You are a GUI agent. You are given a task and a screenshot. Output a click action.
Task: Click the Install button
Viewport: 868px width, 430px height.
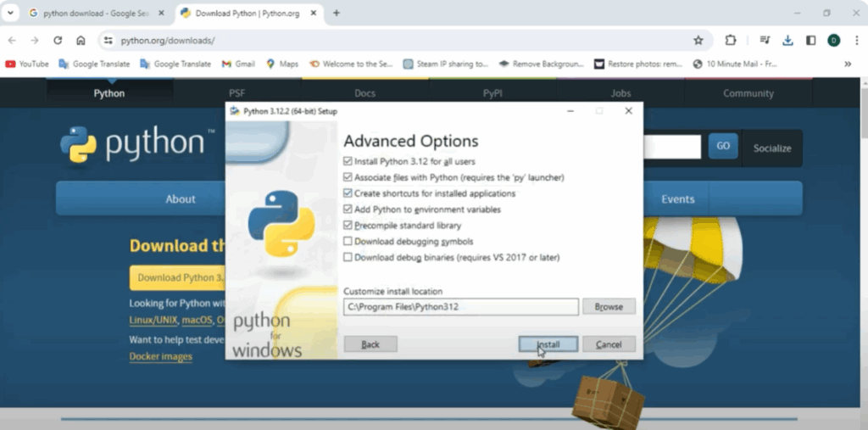pos(548,344)
